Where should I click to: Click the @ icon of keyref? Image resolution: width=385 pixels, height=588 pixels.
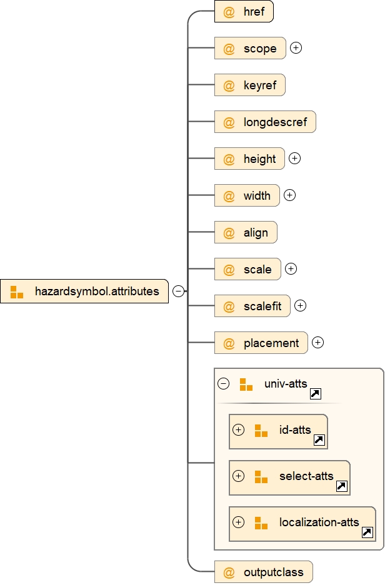click(229, 86)
